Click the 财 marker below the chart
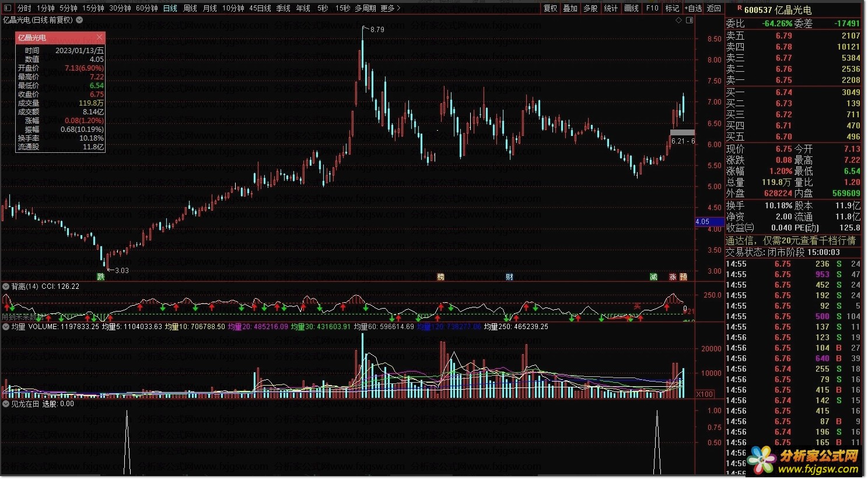868x479 pixels. pyautogui.click(x=510, y=277)
